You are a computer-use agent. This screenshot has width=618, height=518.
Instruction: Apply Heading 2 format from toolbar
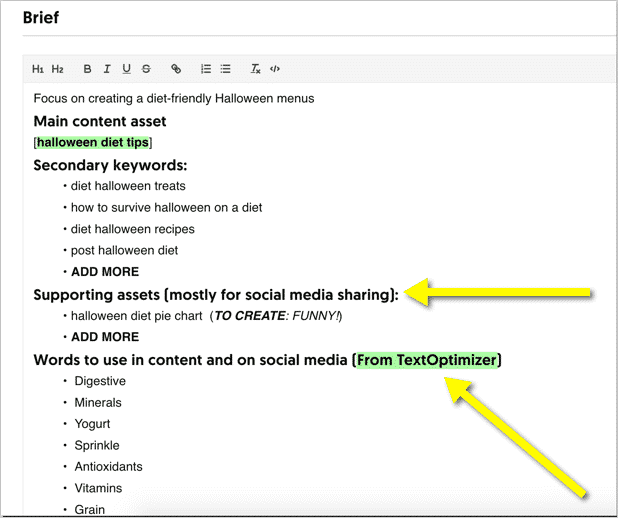(58, 69)
